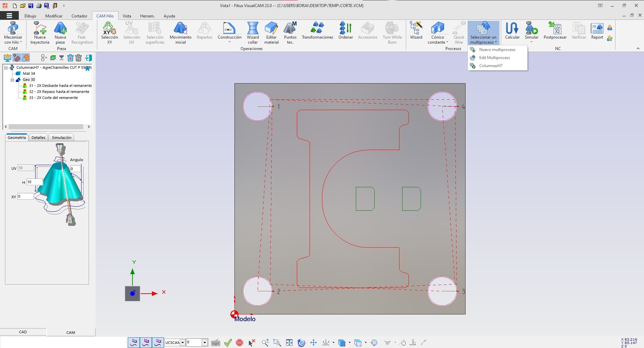
Task: Toggle UCSCAM coordinate system visibility
Action: 174,342
